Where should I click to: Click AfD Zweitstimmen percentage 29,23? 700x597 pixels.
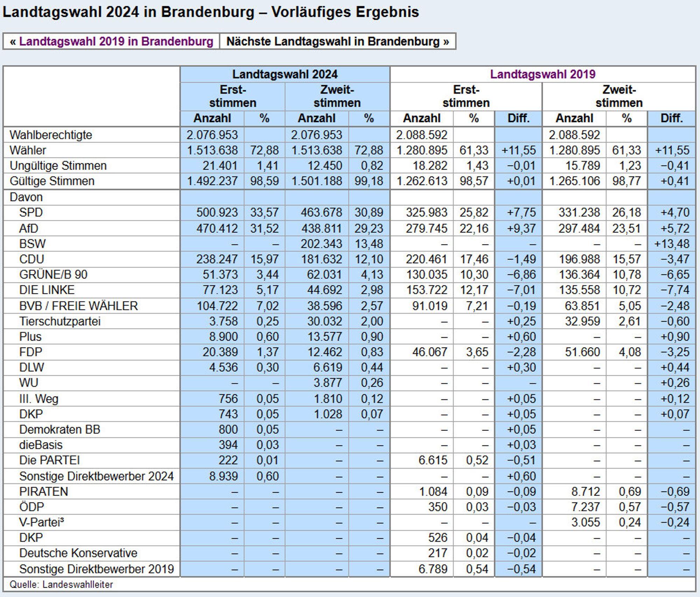click(369, 228)
